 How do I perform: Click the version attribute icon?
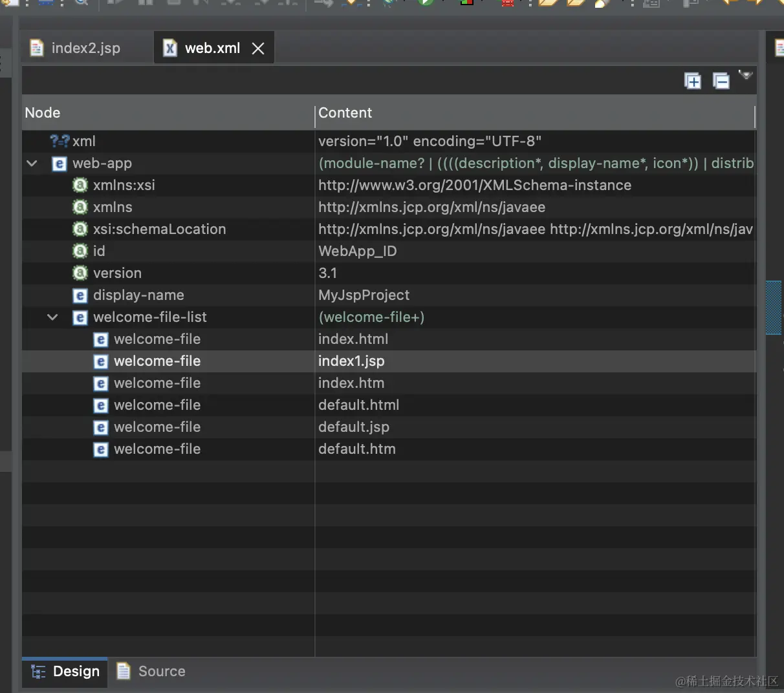[x=80, y=273]
